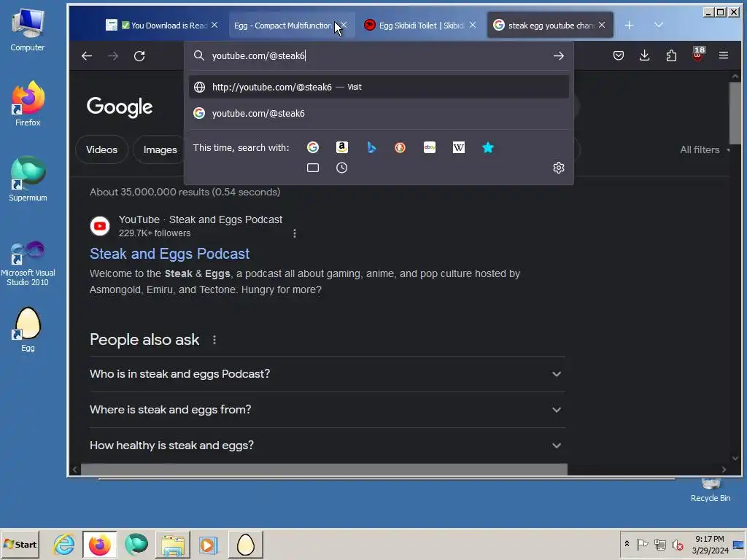Search this time with Google icon
The image size is (747, 560).
pyautogui.click(x=312, y=147)
